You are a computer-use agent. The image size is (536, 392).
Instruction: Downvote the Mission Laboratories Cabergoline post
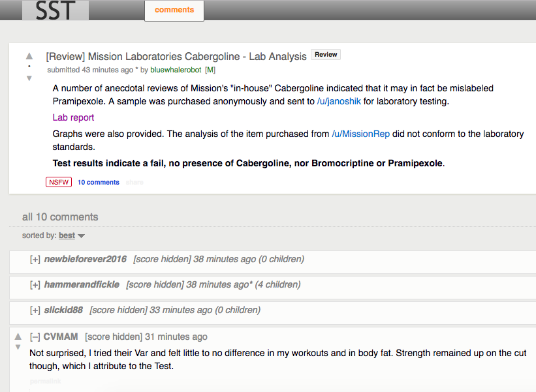click(x=29, y=78)
